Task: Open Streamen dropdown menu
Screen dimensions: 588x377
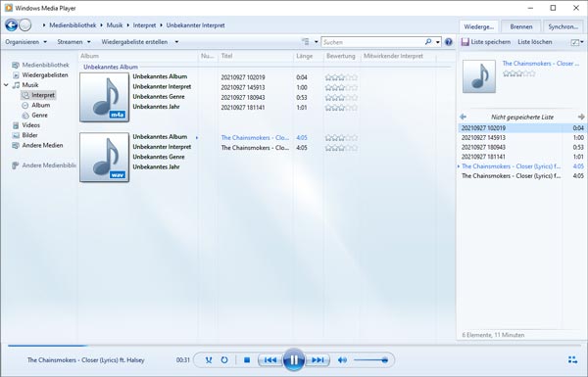Action: [x=73, y=42]
